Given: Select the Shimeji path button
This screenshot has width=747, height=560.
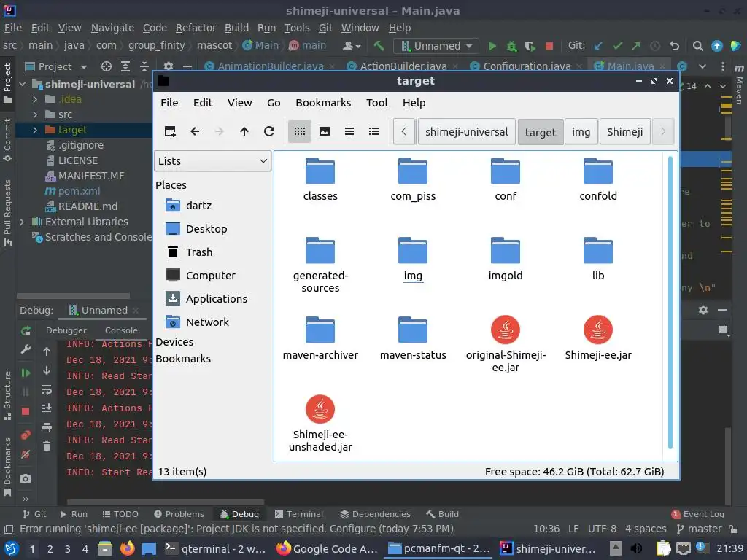Looking at the screenshot, I should click(x=624, y=132).
